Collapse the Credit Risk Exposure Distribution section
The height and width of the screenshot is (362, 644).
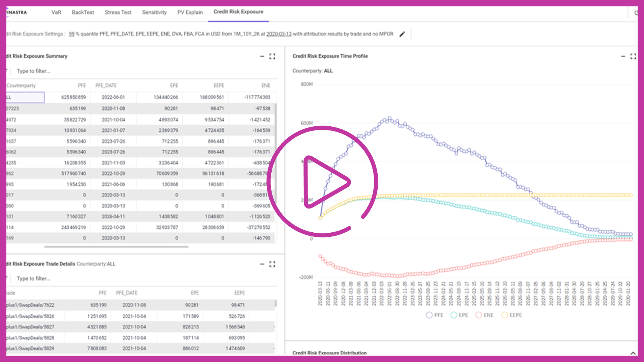pos(633,353)
